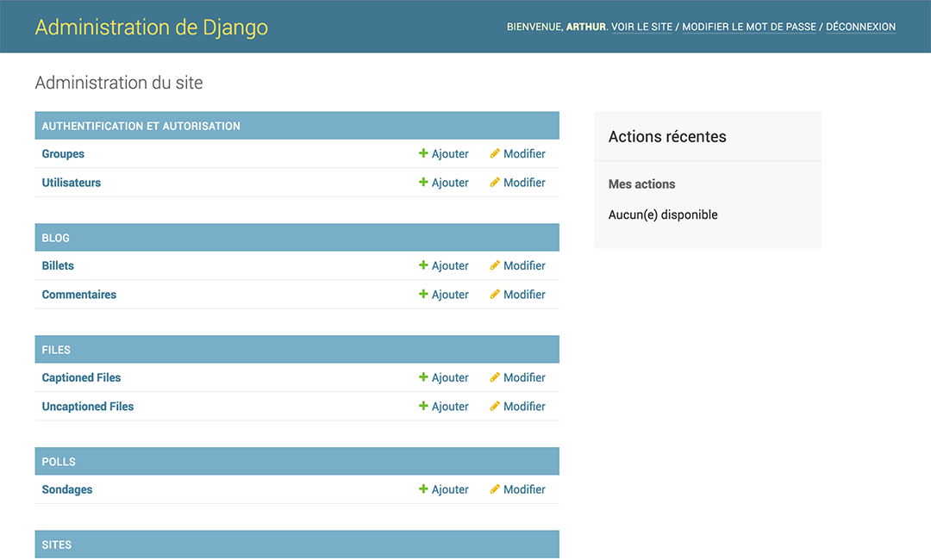This screenshot has height=560, width=931.
Task: Open the Blog app section header
Action: click(x=56, y=238)
